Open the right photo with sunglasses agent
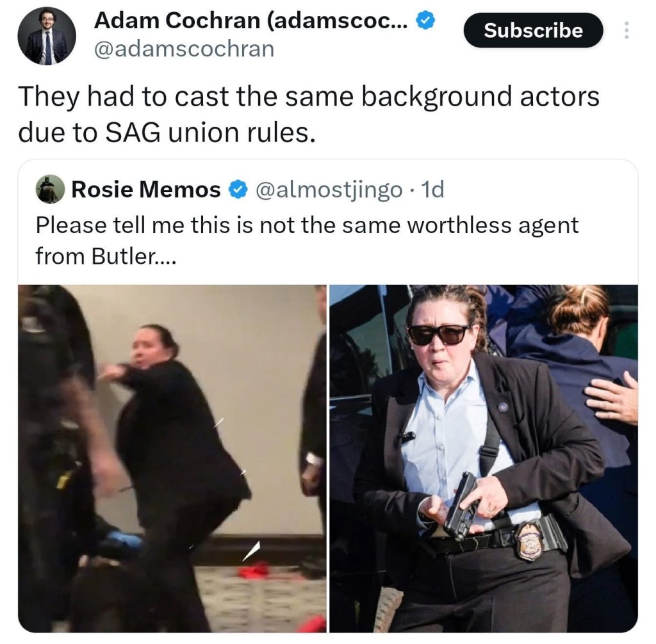 point(484,458)
